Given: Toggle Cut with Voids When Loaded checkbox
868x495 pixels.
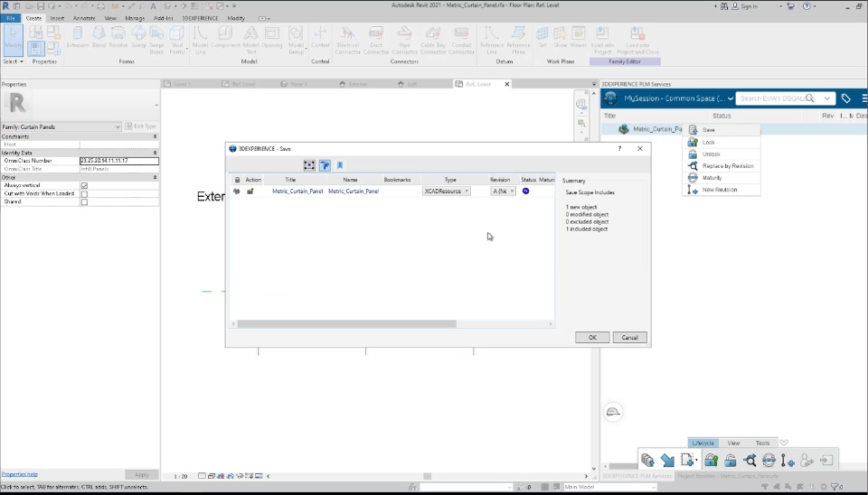Looking at the screenshot, I should 84,194.
